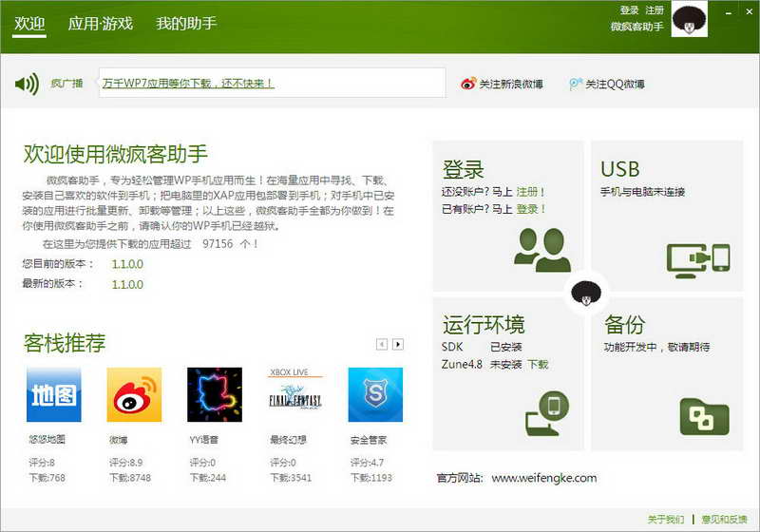The height and width of the screenshot is (532, 760).
Task: Click the 意见和反馈 link at the bottom
Action: click(x=724, y=520)
